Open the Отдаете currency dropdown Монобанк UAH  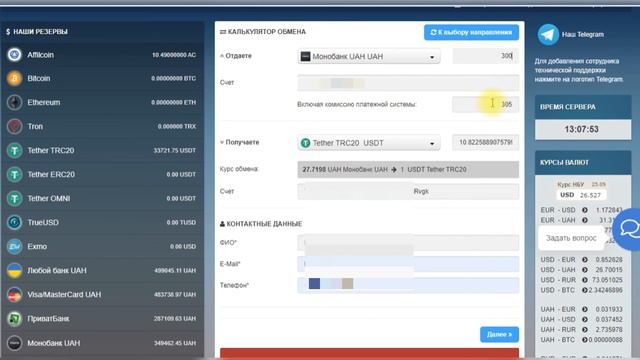click(x=369, y=56)
